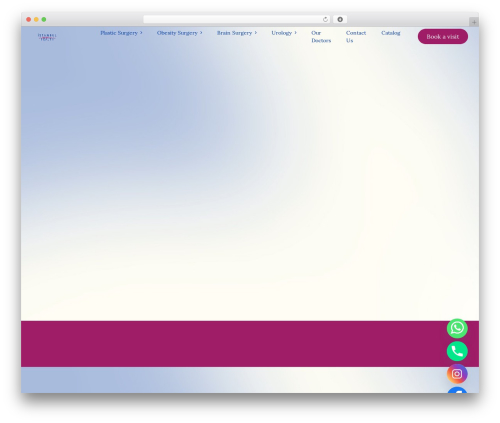Expand the Plastic Surgery menu
The width and height of the screenshot is (500, 423).
[121, 33]
